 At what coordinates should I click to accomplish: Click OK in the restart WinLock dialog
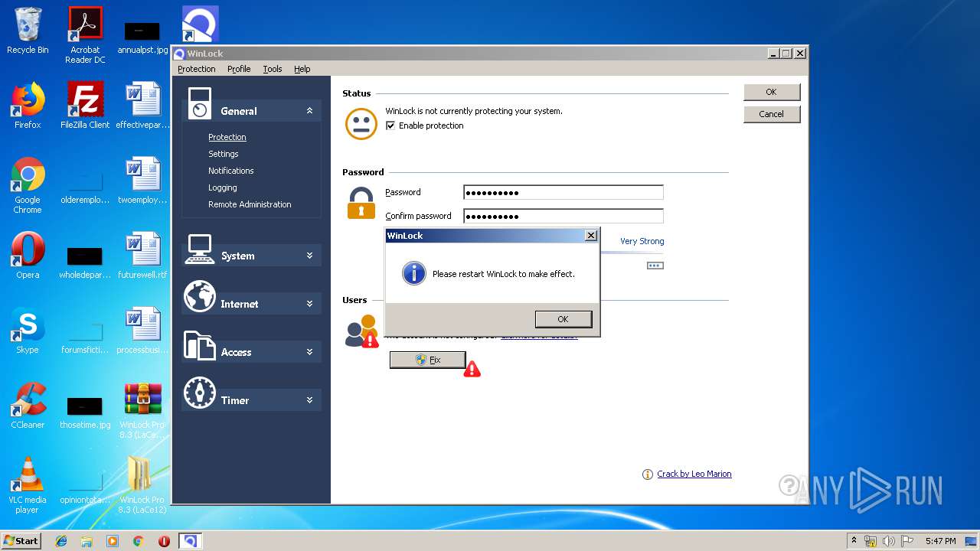pyautogui.click(x=563, y=319)
